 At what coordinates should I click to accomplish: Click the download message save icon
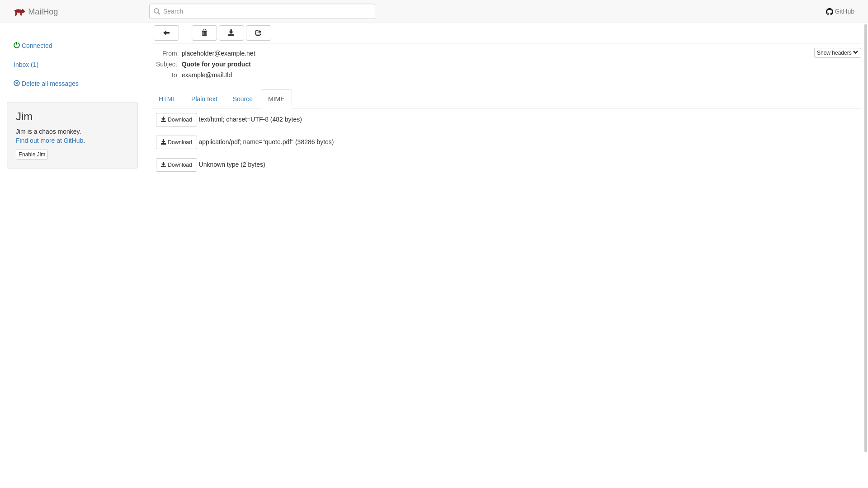coord(231,33)
